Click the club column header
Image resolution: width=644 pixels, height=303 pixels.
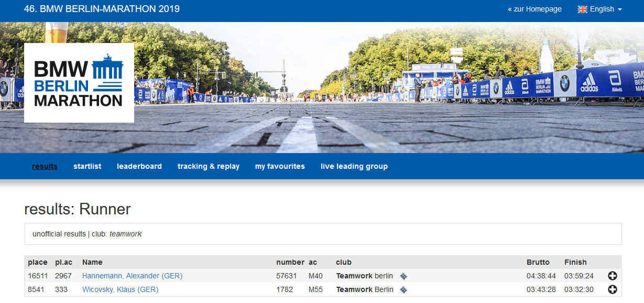(344, 262)
